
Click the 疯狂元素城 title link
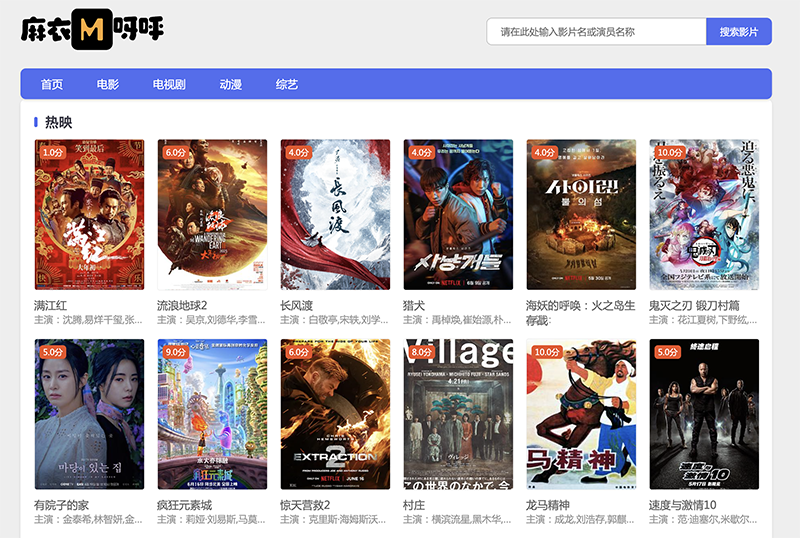(184, 505)
